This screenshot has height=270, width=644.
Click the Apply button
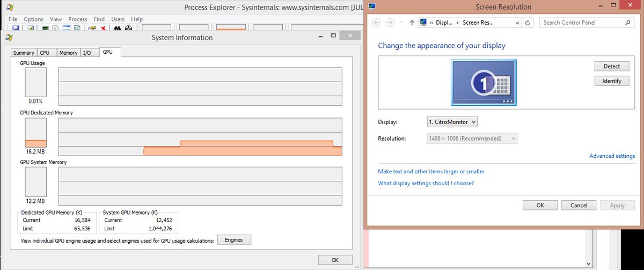pos(617,205)
